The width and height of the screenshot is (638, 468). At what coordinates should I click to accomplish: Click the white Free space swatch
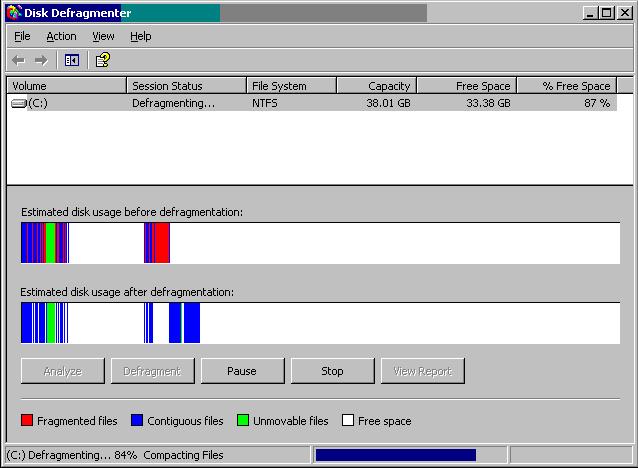(348, 420)
